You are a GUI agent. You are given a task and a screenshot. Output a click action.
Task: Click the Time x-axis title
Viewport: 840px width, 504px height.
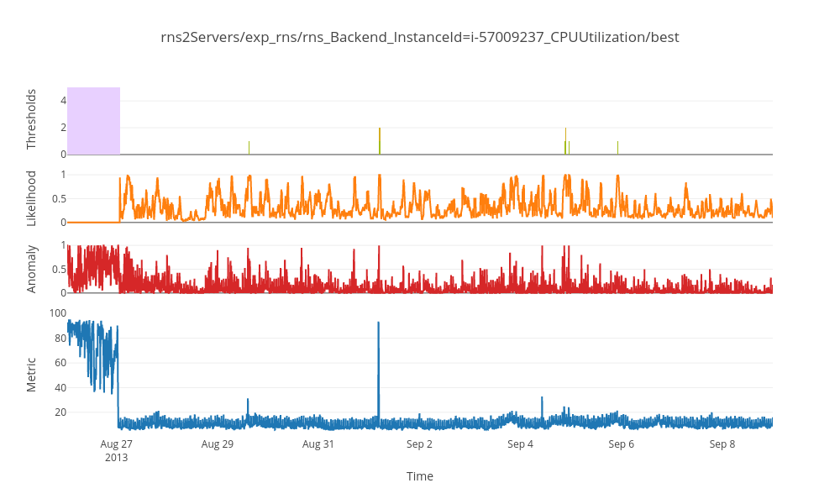[420, 476]
